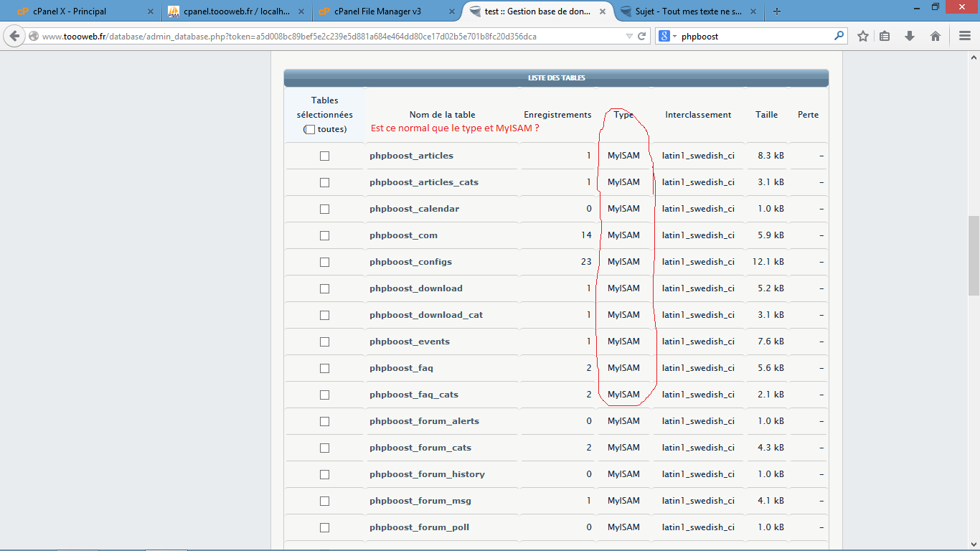Click the page vertical scrollbar thumb

(974, 255)
